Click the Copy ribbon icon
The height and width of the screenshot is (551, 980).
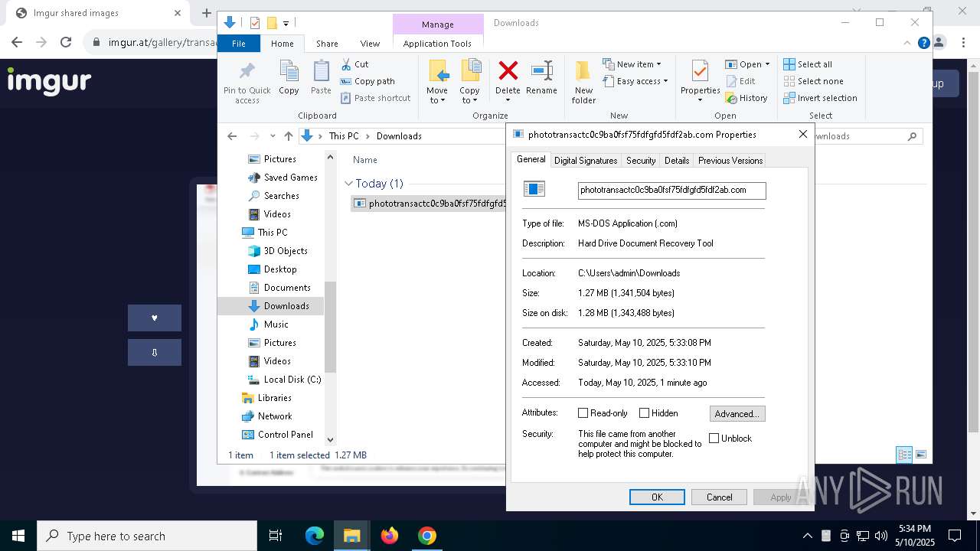[289, 72]
